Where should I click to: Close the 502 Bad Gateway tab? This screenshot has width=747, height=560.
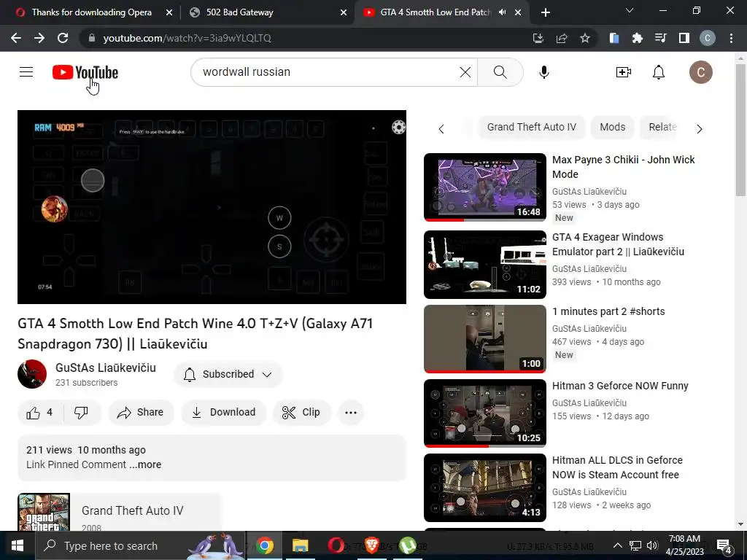344,12
